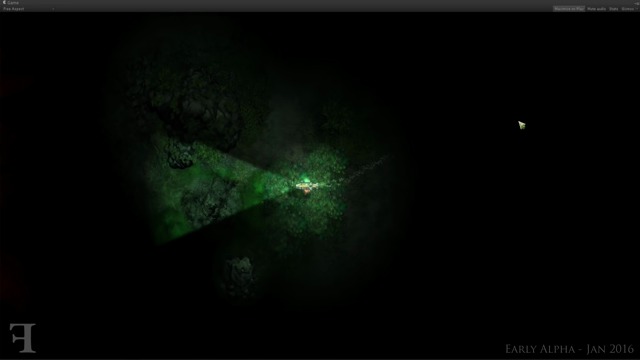640x360 pixels.
Task: Click the arrow beside Free Aspect
Action: [x=53, y=9]
